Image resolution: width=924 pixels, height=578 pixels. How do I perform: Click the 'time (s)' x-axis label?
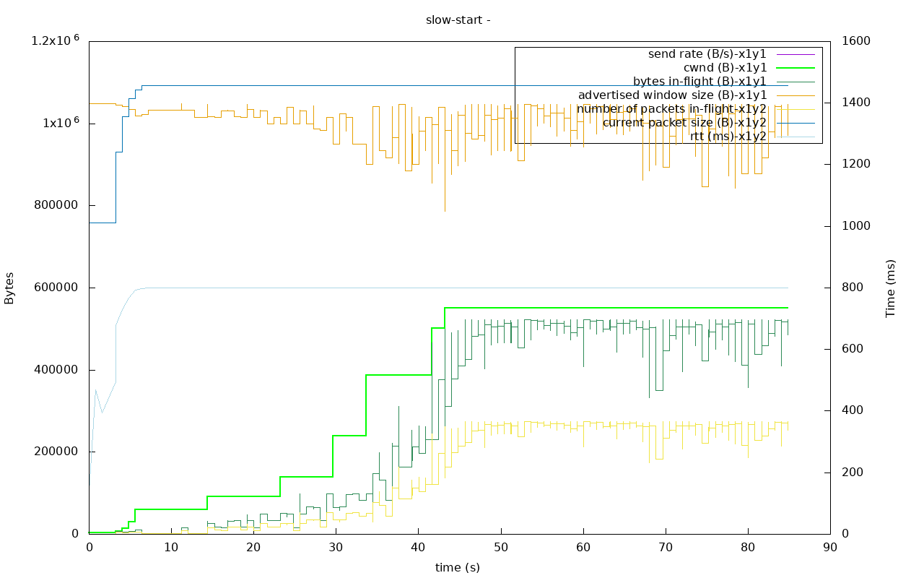click(x=458, y=567)
